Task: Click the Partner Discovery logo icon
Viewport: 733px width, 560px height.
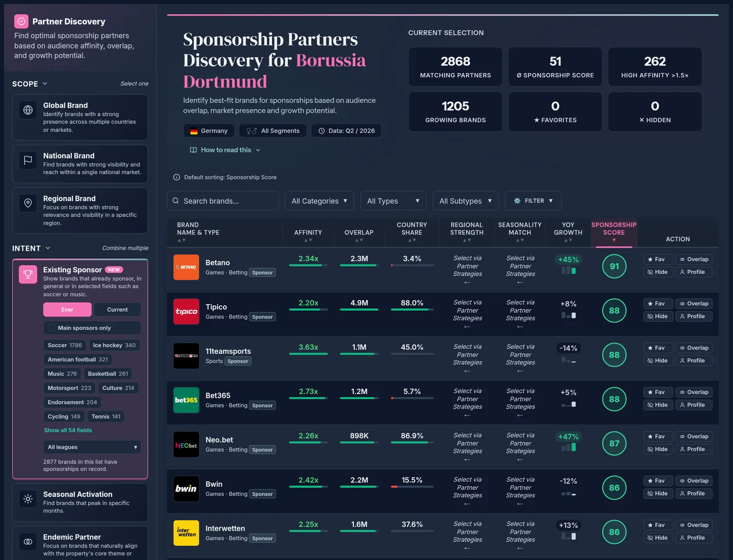Action: [21, 21]
